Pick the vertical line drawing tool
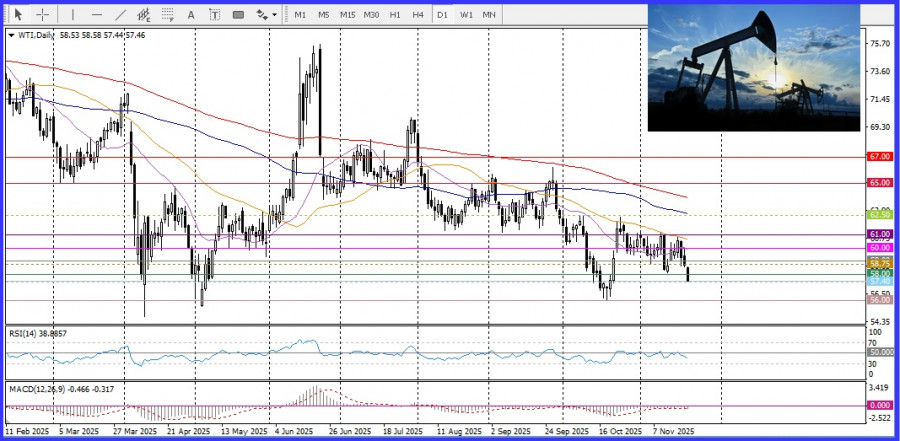Viewport: 900px width, 441px height. click(72, 15)
